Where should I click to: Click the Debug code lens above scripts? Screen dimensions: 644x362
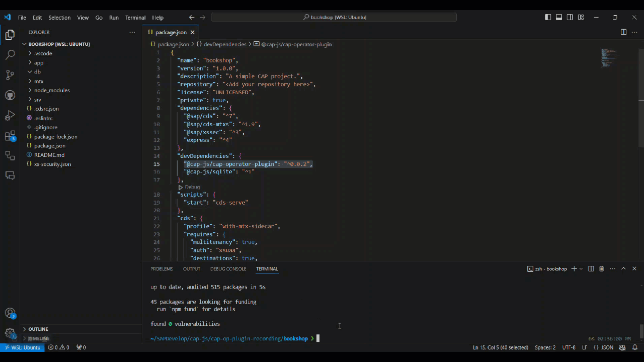(192, 187)
